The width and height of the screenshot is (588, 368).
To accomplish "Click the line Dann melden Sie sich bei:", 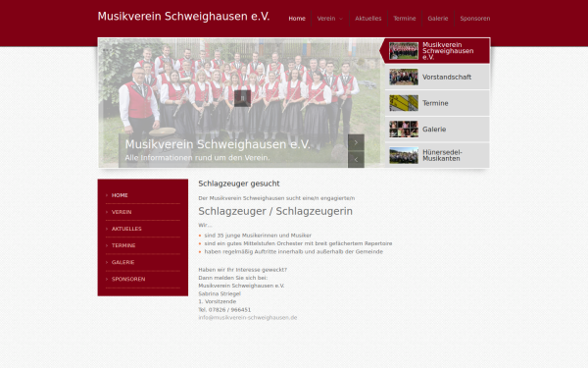I will (x=233, y=278).
